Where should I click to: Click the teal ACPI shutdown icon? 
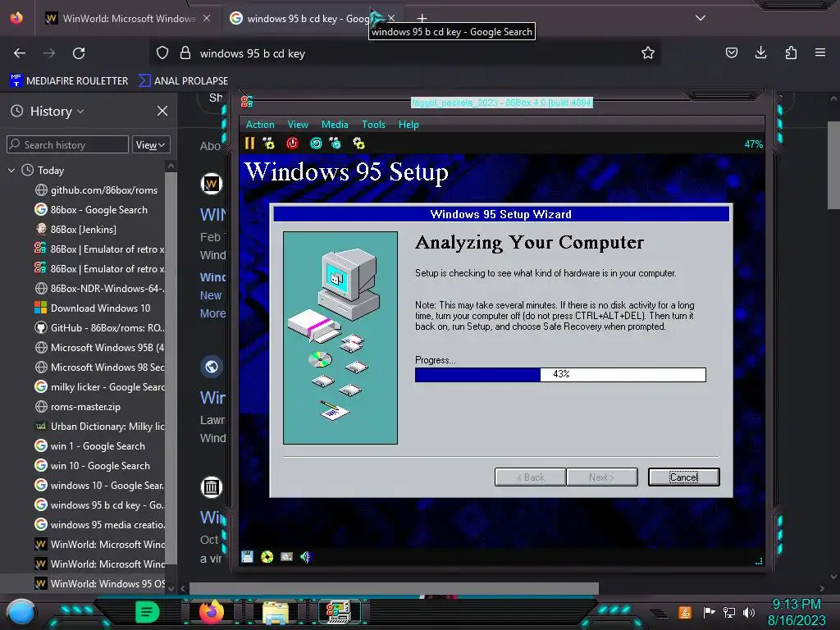tap(316, 143)
